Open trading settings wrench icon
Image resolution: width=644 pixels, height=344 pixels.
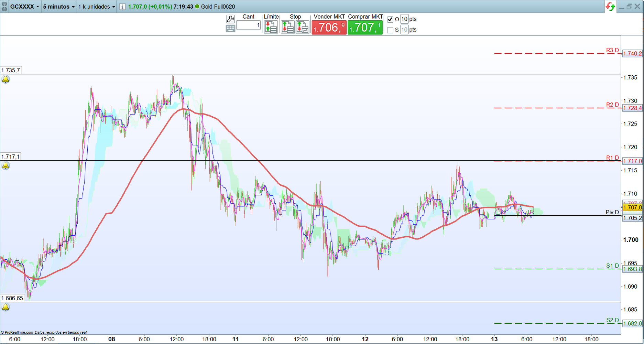coord(230,19)
